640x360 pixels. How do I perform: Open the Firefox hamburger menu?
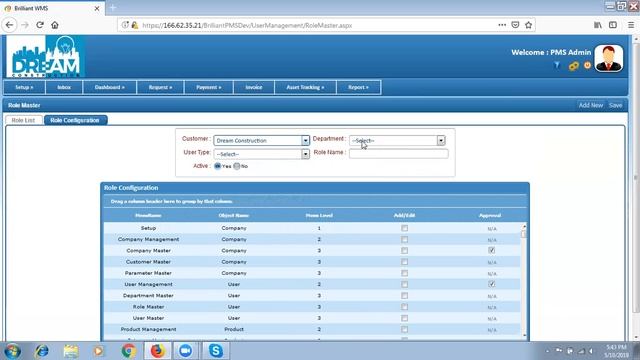631,25
